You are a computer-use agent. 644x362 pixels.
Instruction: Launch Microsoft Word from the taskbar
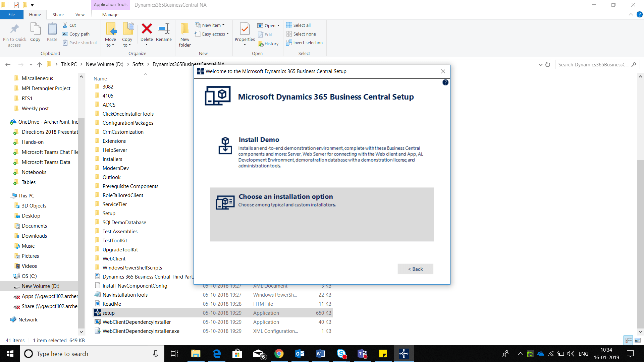(320, 354)
